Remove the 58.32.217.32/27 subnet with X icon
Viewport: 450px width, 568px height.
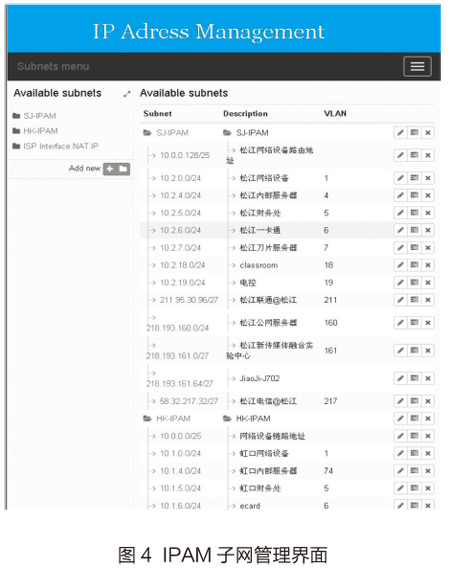428,401
